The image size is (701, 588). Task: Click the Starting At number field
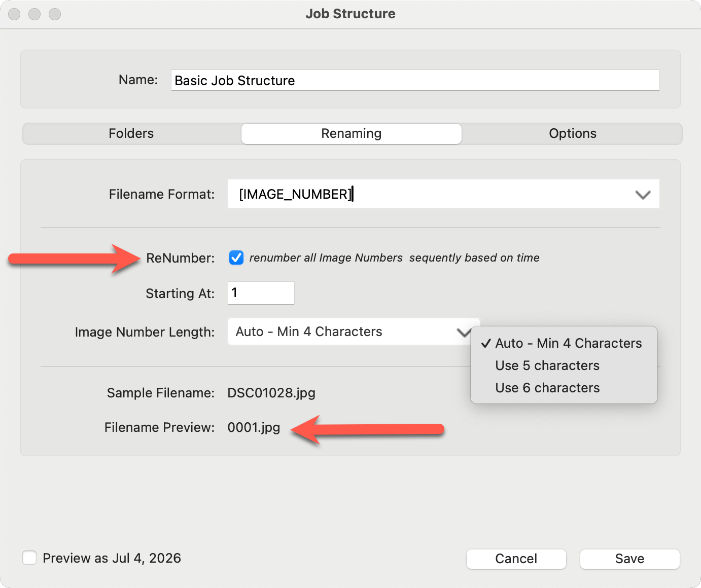261,293
